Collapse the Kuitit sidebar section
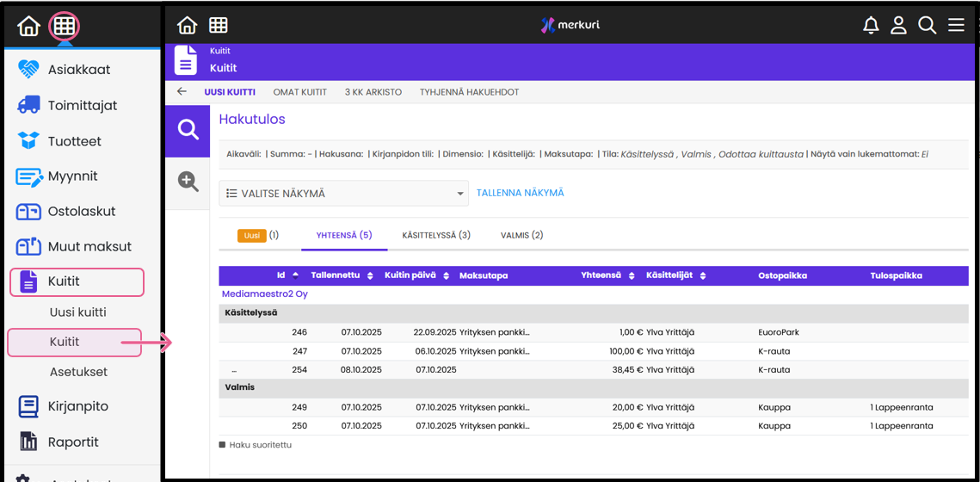This screenshot has height=482, width=980. 77,281
